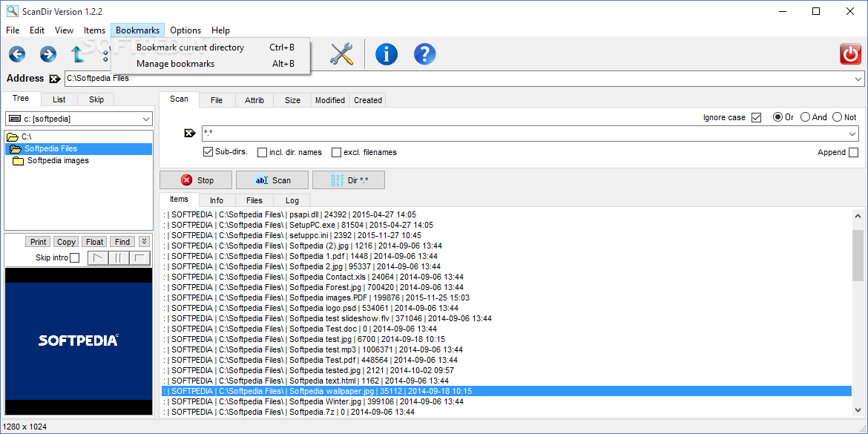This screenshot has height=434, width=868.
Task: Choose Bookmark current directory
Action: point(211,47)
